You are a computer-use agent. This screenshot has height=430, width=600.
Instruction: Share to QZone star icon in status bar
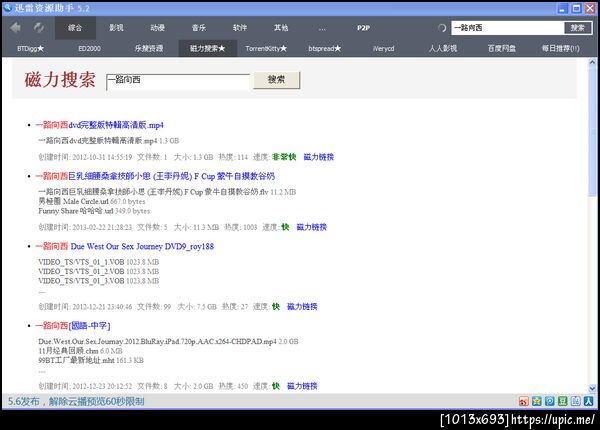tap(536, 401)
